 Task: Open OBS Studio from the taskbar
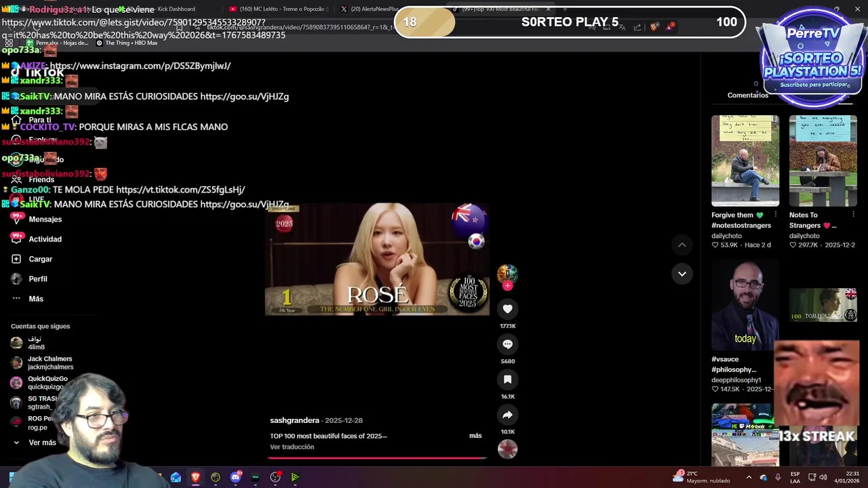(275, 477)
